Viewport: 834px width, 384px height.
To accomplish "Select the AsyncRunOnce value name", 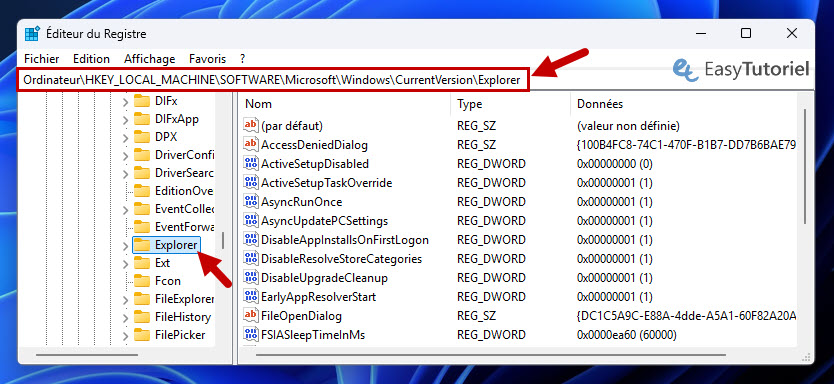I will click(x=301, y=202).
